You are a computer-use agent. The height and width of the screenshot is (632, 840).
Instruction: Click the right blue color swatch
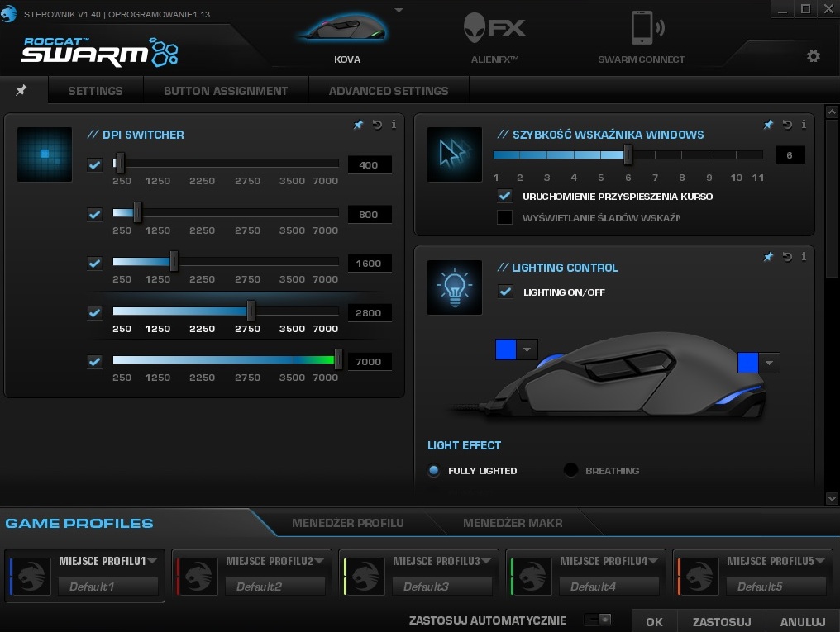click(x=747, y=363)
